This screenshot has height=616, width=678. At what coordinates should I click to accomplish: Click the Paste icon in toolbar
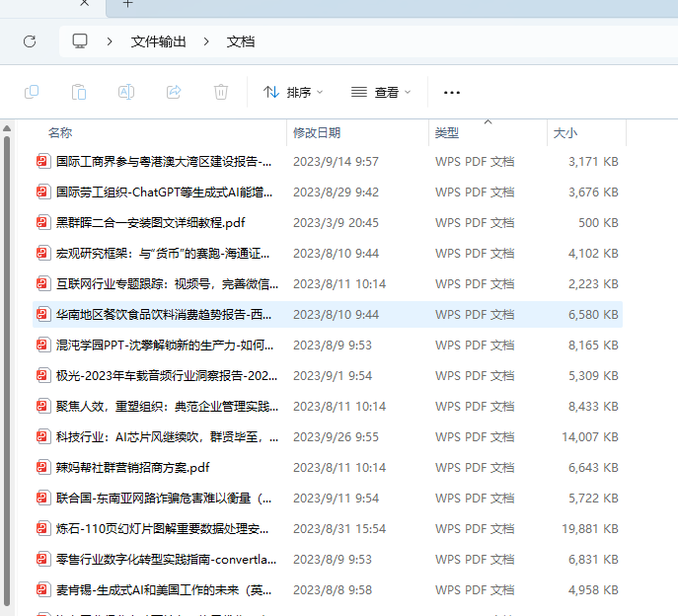tap(79, 92)
